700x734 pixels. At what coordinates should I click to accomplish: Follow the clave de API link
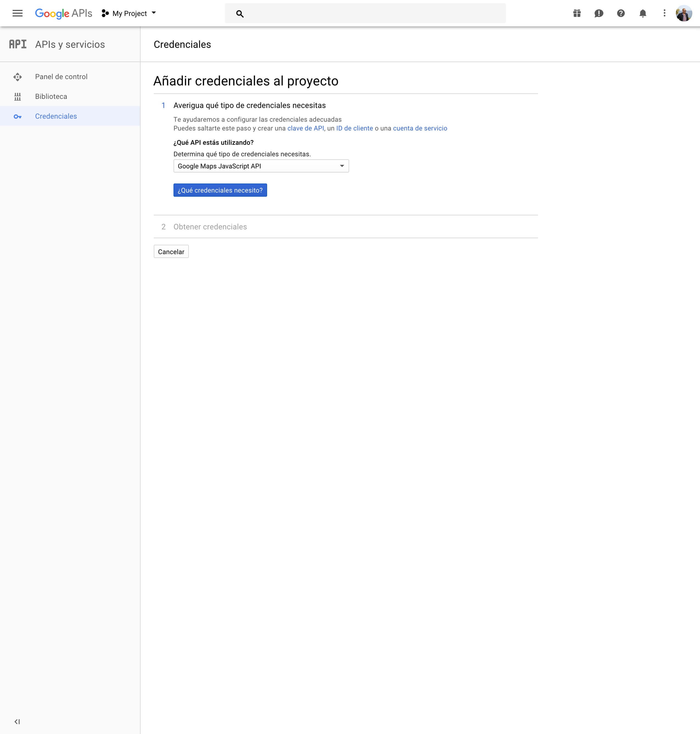point(305,129)
